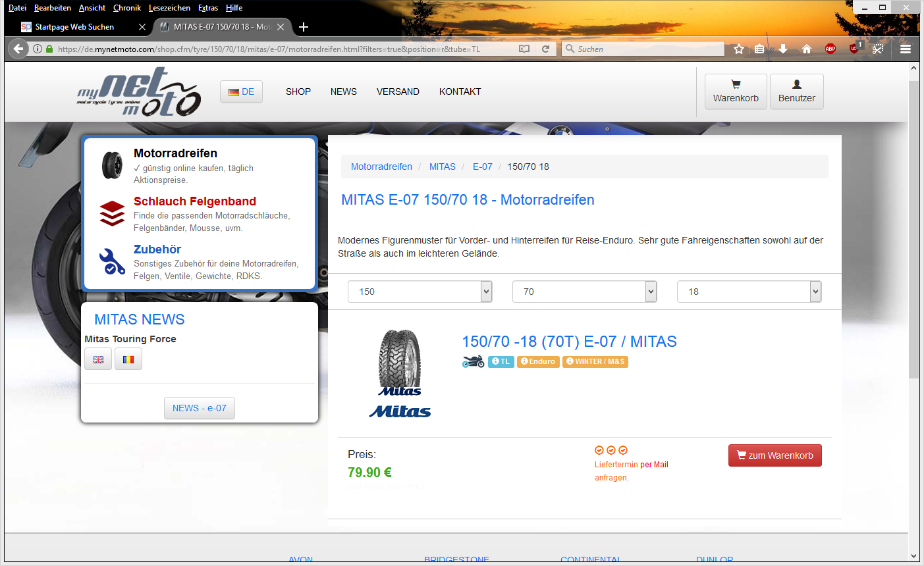This screenshot has width=924, height=566.
Task: Show bookmarks list icon
Action: coord(759,49)
